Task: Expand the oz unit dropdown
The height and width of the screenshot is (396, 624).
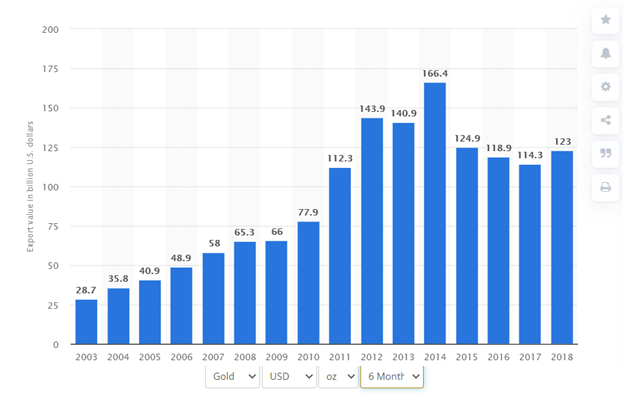Action: [x=338, y=376]
